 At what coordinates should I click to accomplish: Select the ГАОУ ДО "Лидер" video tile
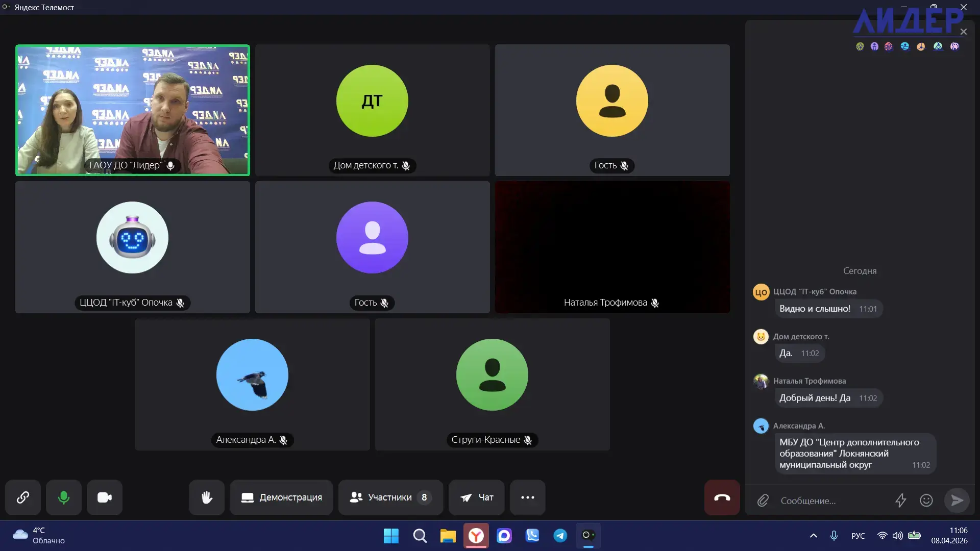pyautogui.click(x=133, y=110)
